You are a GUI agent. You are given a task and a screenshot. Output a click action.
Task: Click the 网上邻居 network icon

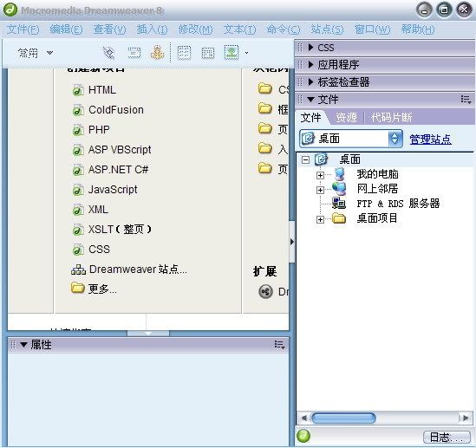(339, 189)
